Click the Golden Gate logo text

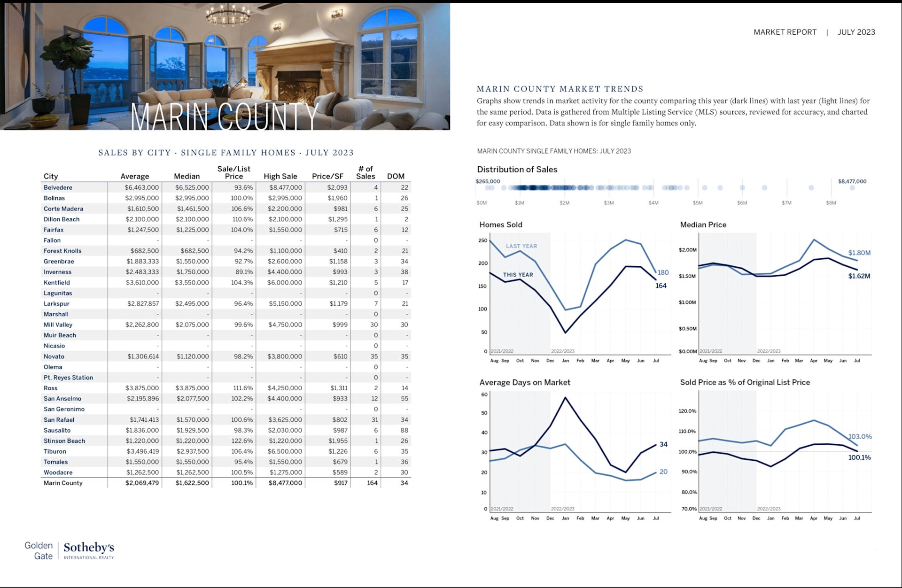[x=39, y=550]
